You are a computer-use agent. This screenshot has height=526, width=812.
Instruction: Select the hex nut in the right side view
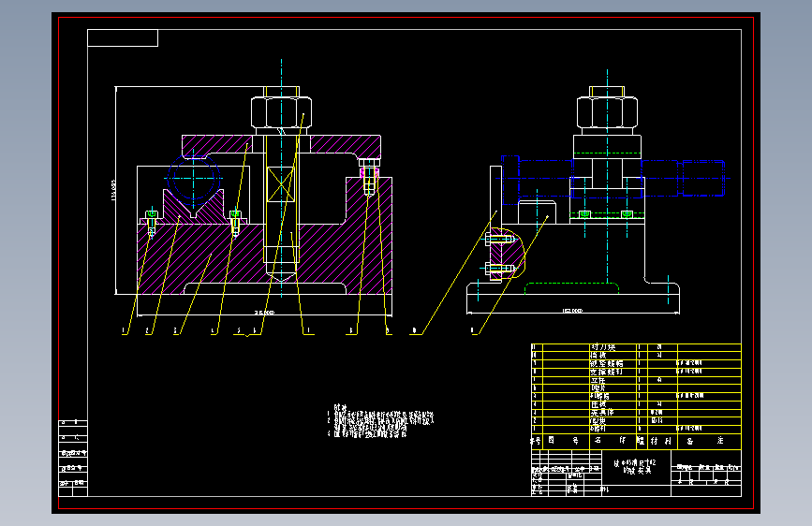tap(607, 111)
